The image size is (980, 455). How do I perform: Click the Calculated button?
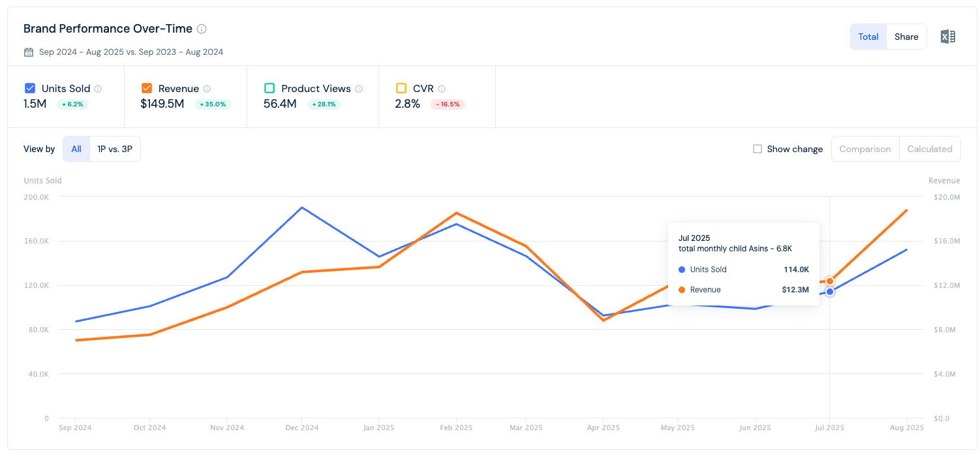point(930,149)
